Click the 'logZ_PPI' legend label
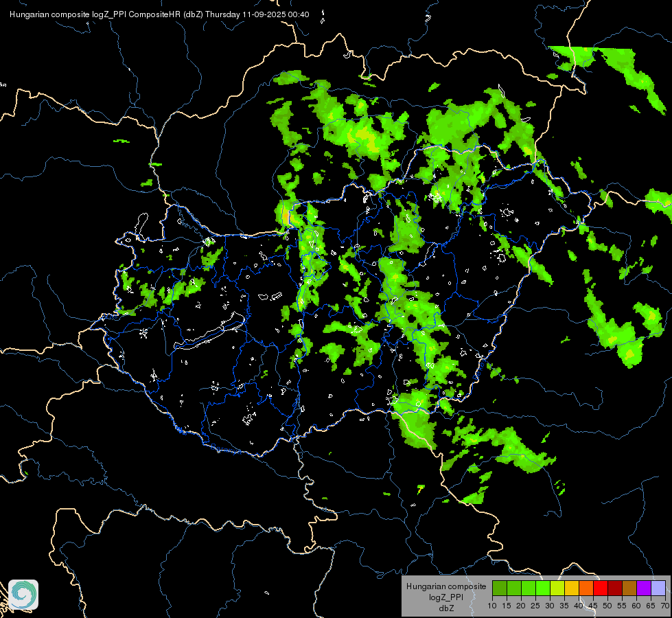Screen dimensions: 672x618 click(446, 597)
